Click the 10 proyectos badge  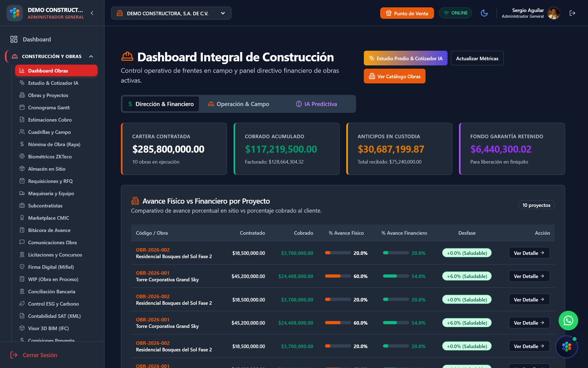536,205
